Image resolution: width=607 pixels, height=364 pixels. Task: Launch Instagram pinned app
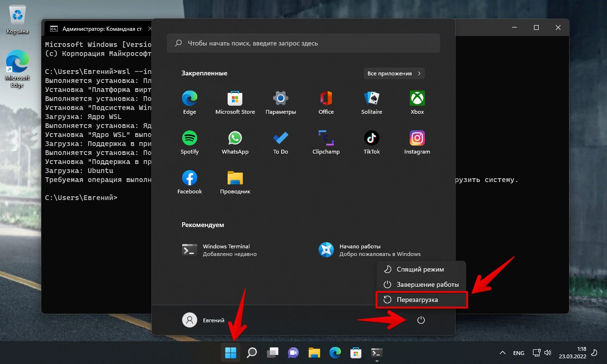click(x=417, y=143)
